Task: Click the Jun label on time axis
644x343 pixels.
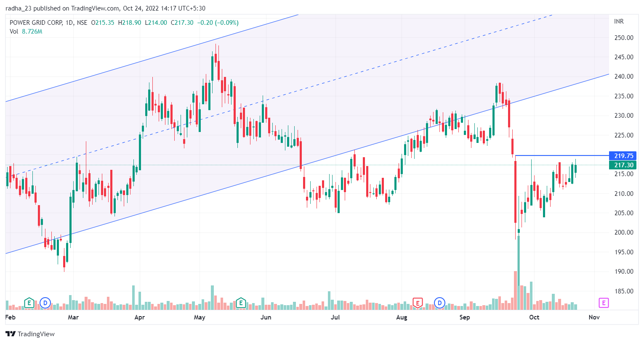Action: tap(266, 317)
